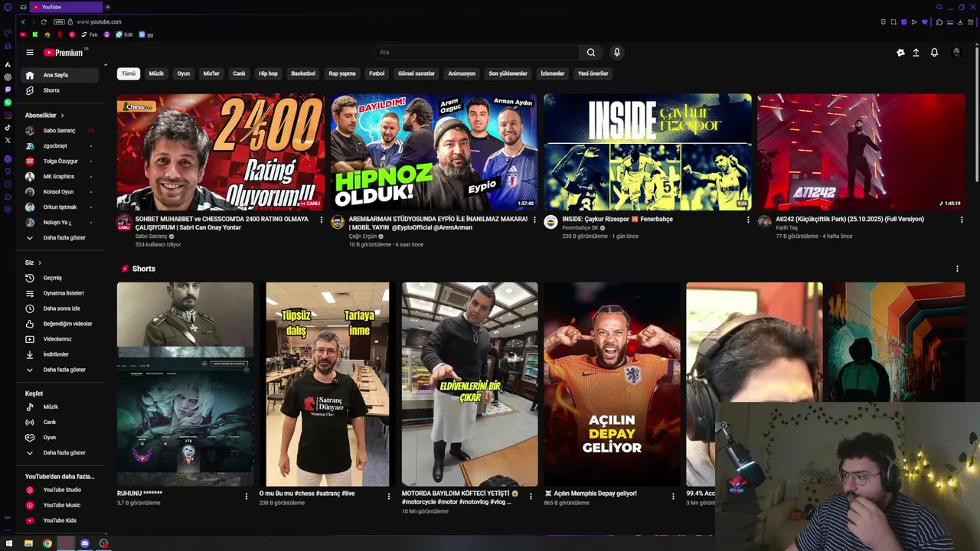The image size is (980, 551).
Task: Open the Kick bookmark icon
Action: point(35,34)
